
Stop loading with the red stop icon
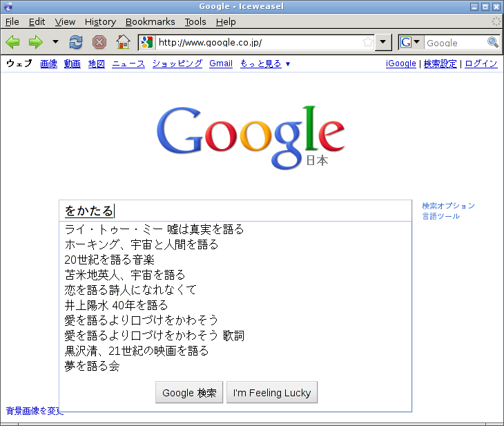point(99,42)
